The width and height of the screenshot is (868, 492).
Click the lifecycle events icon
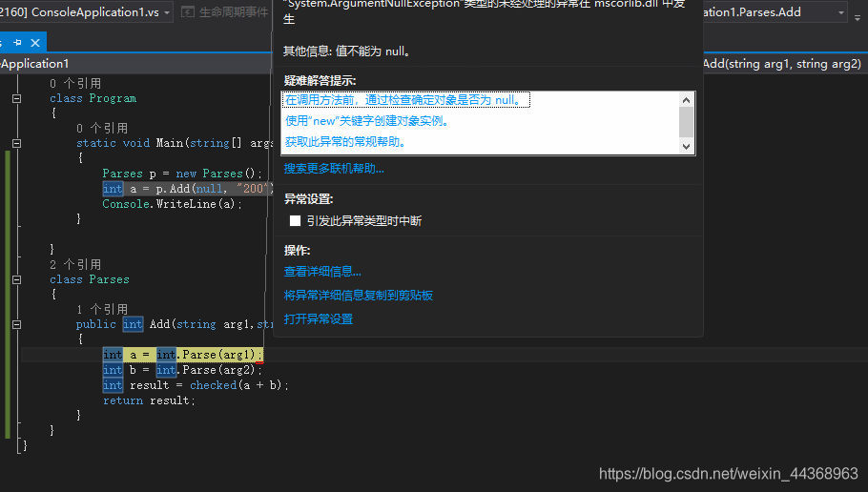pyautogui.click(x=188, y=11)
